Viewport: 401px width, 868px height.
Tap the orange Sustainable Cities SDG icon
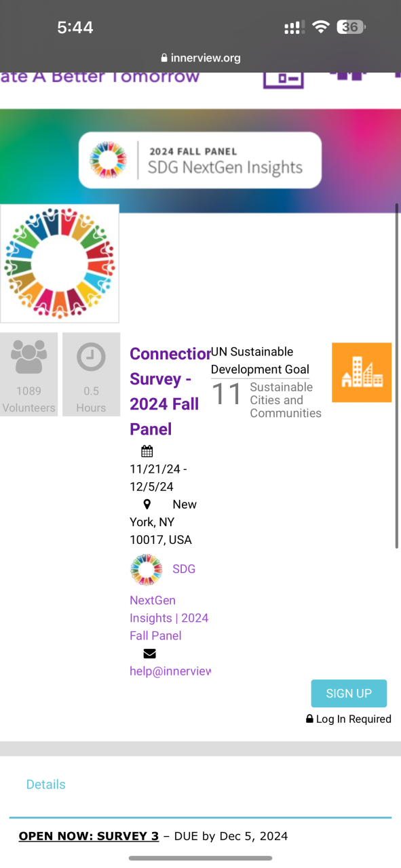point(362,372)
